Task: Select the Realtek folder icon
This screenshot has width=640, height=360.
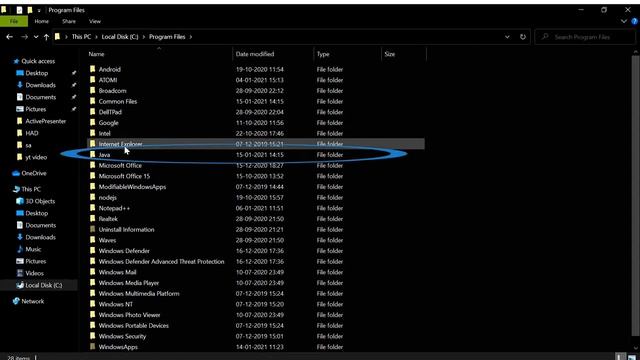Action: [x=93, y=218]
